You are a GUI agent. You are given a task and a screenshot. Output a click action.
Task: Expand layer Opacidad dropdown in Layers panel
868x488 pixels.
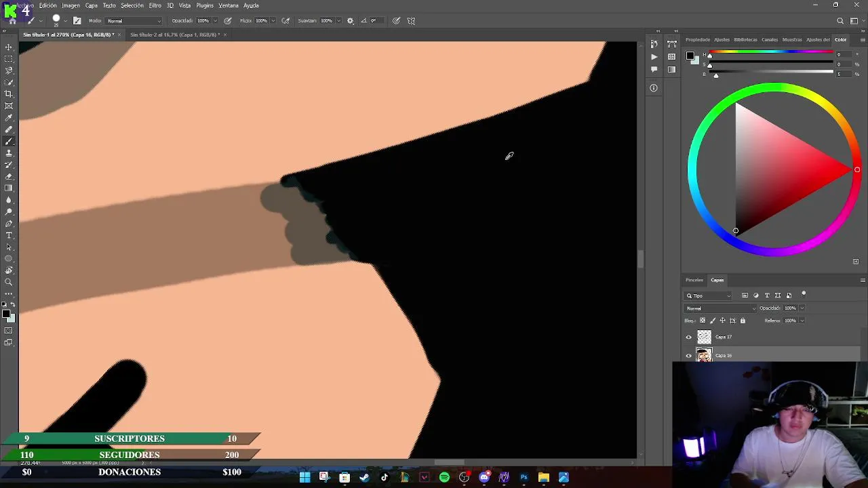[x=802, y=308]
